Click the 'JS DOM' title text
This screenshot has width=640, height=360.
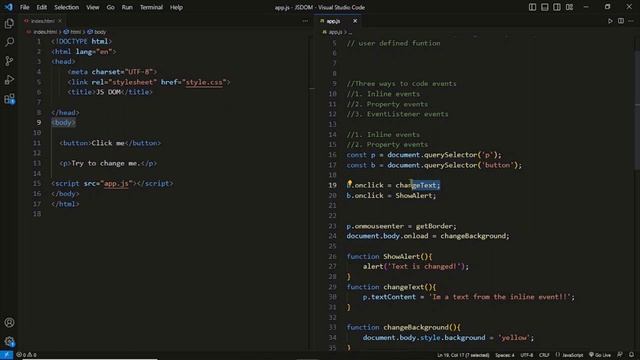pos(108,92)
